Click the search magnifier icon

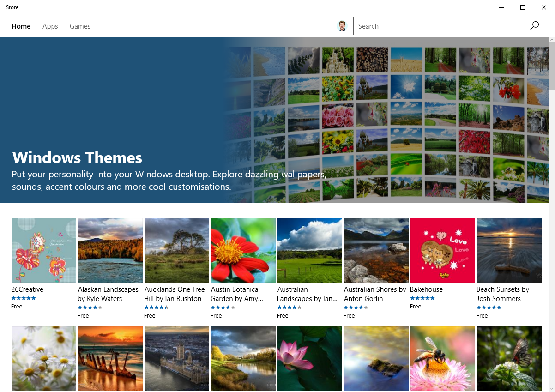click(534, 26)
